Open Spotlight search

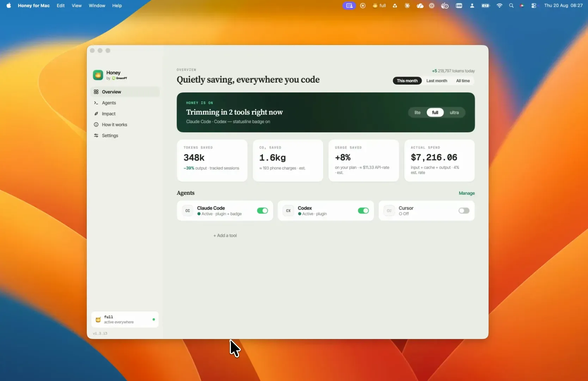tap(511, 6)
